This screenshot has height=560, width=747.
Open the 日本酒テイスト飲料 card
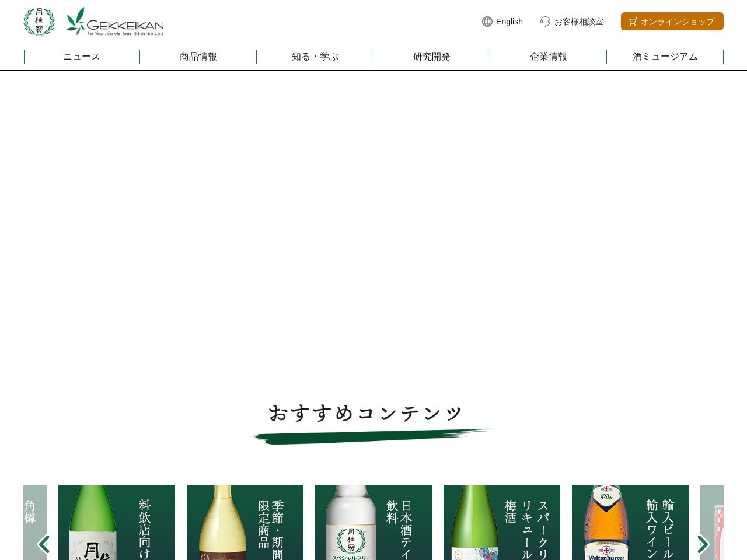point(373,523)
